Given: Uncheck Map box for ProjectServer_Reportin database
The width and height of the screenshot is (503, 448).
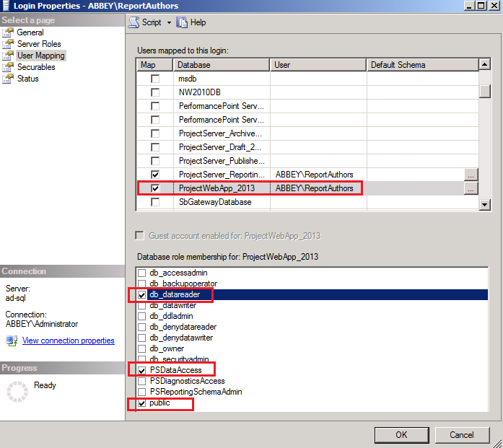Looking at the screenshot, I should click(155, 175).
